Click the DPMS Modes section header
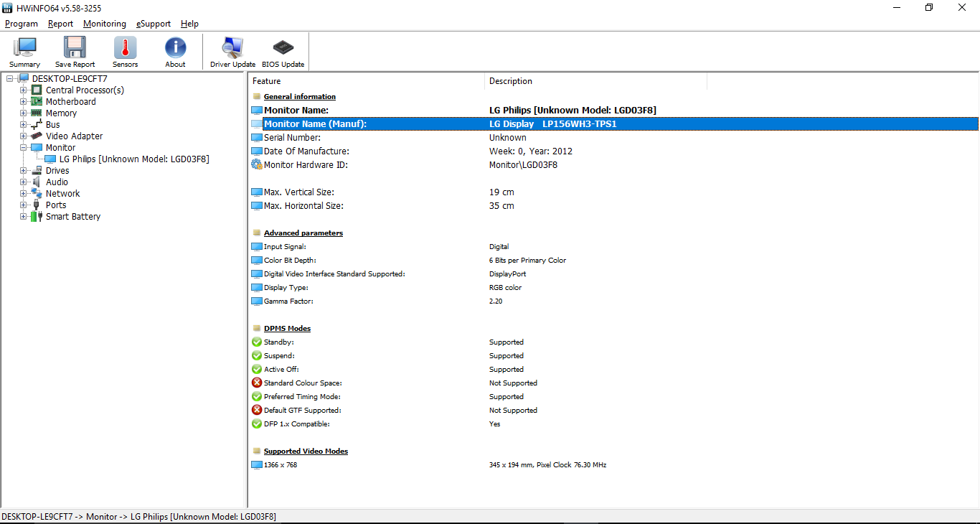This screenshot has width=980, height=524. tap(287, 328)
